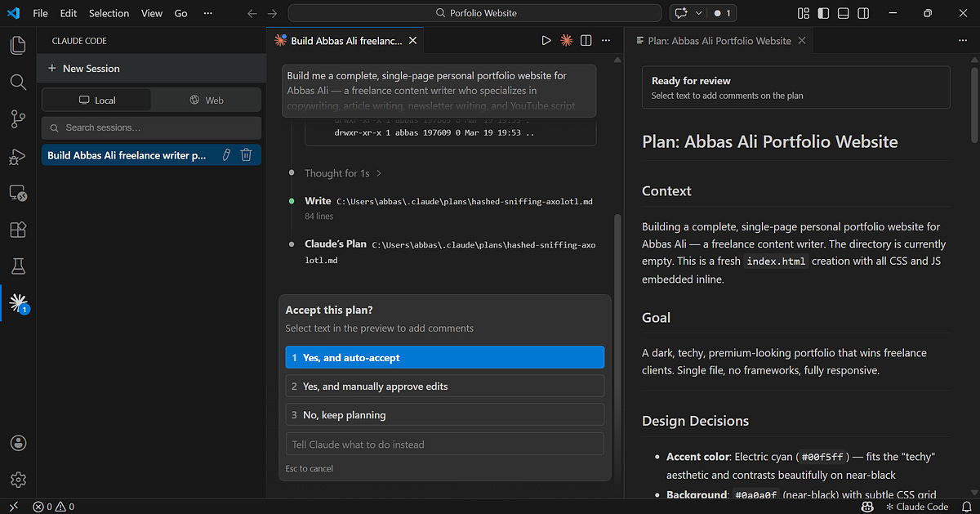Rename the session with the pencil icon

point(226,155)
